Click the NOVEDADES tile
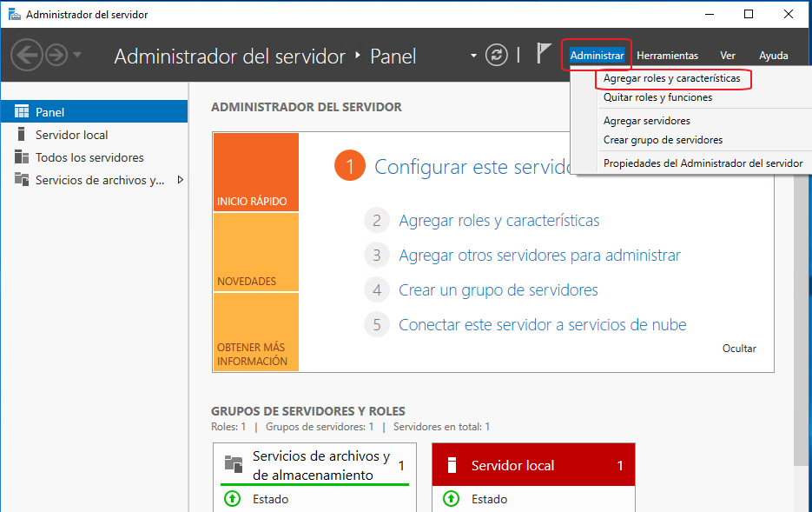This screenshot has height=512, width=812. pyautogui.click(x=256, y=252)
